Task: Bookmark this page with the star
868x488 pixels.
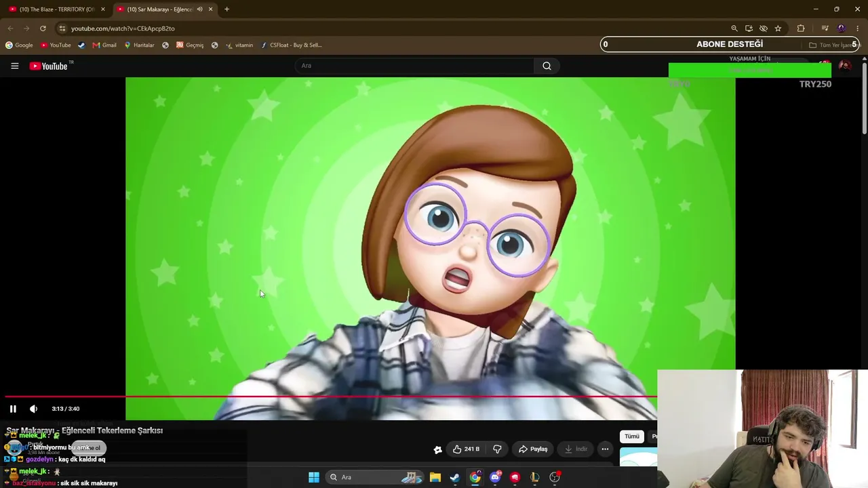Action: (778, 28)
